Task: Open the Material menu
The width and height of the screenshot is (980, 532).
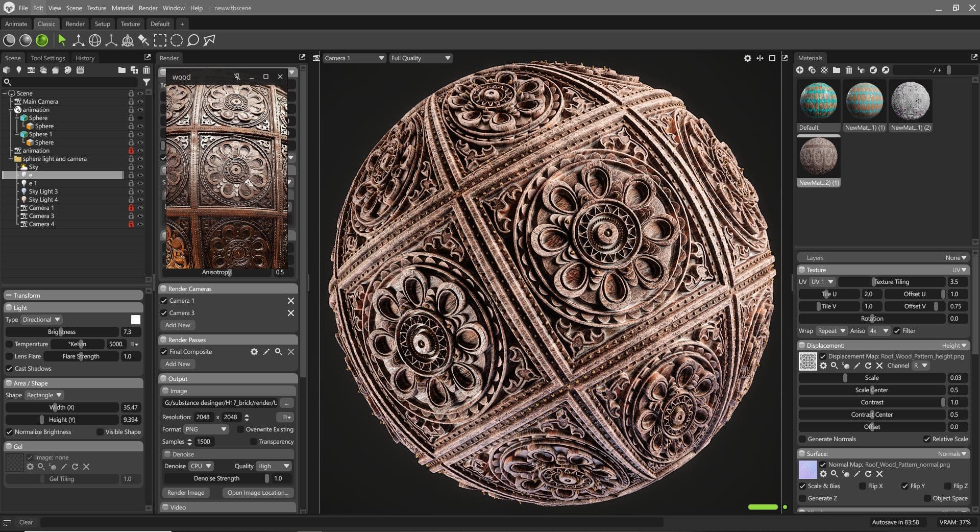Action: [122, 8]
